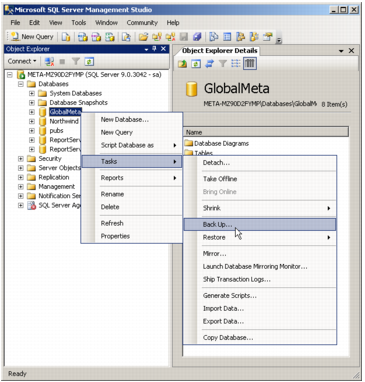This screenshot has width=365, height=382.
Task: Select the System Databases folder
Action: pyautogui.click(x=76, y=93)
